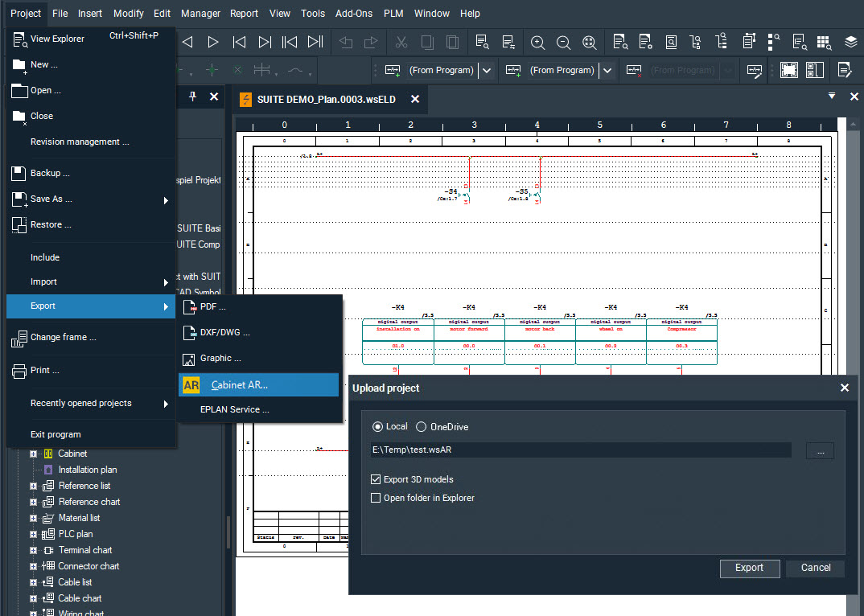Image resolution: width=864 pixels, height=616 pixels.
Task: Click the Paste icon in toolbar
Action: (x=452, y=42)
